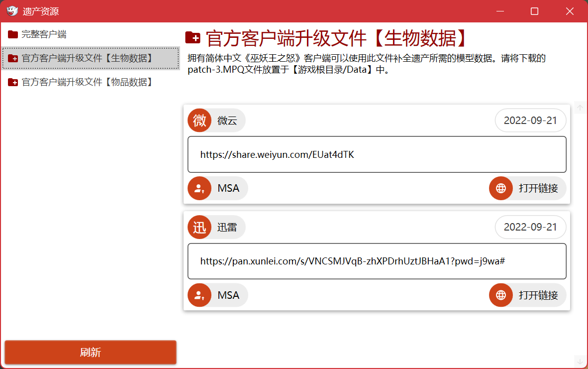Minimize the 遗产资源 window
Viewport: 588px width, 369px height.
coord(500,11)
